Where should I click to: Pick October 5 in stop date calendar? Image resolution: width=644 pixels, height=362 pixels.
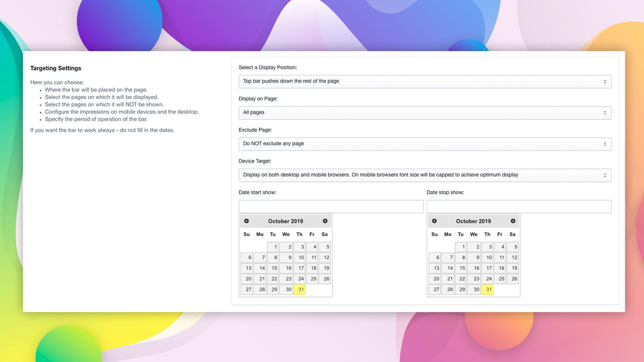(513, 247)
